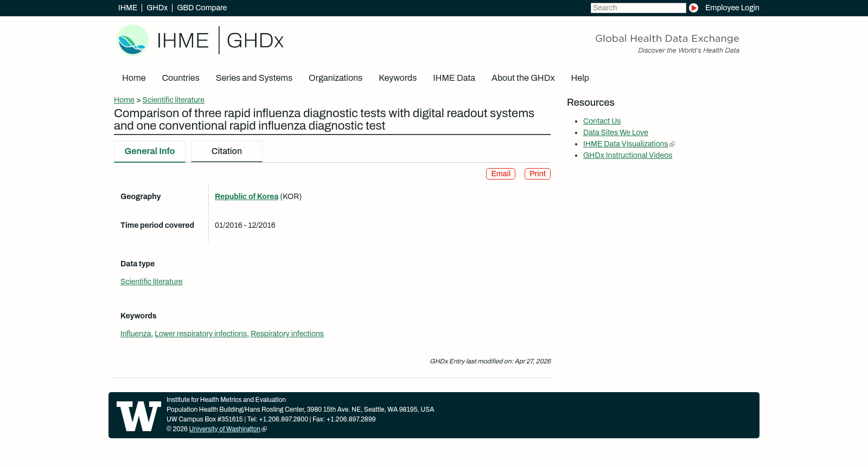Viewport: 868px width, 467px height.
Task: Open GBD Compare in top bar
Action: [202, 8]
